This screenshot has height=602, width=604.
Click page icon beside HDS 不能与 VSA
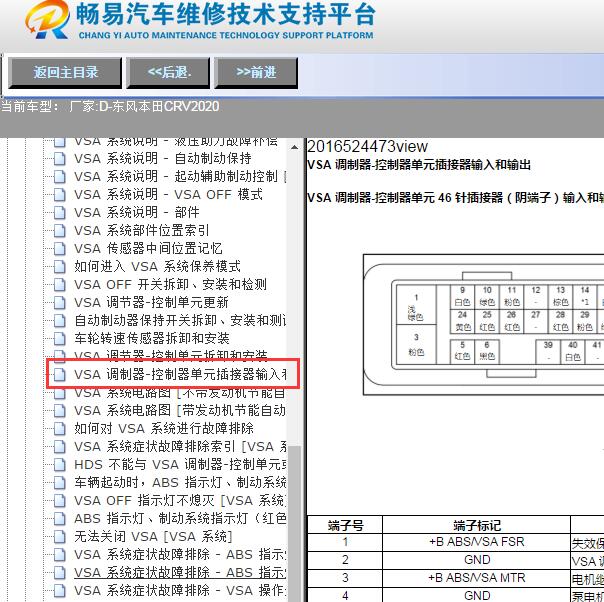(x=60, y=464)
